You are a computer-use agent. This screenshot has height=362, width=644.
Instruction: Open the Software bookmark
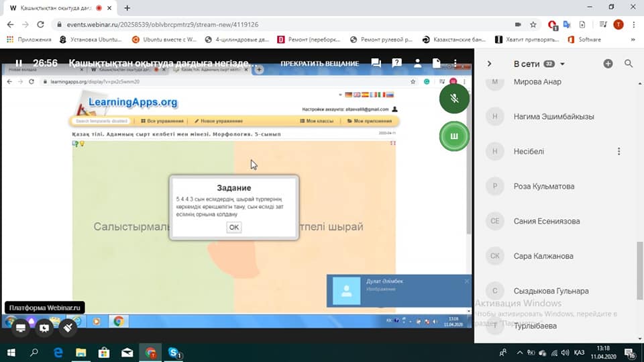584,40
